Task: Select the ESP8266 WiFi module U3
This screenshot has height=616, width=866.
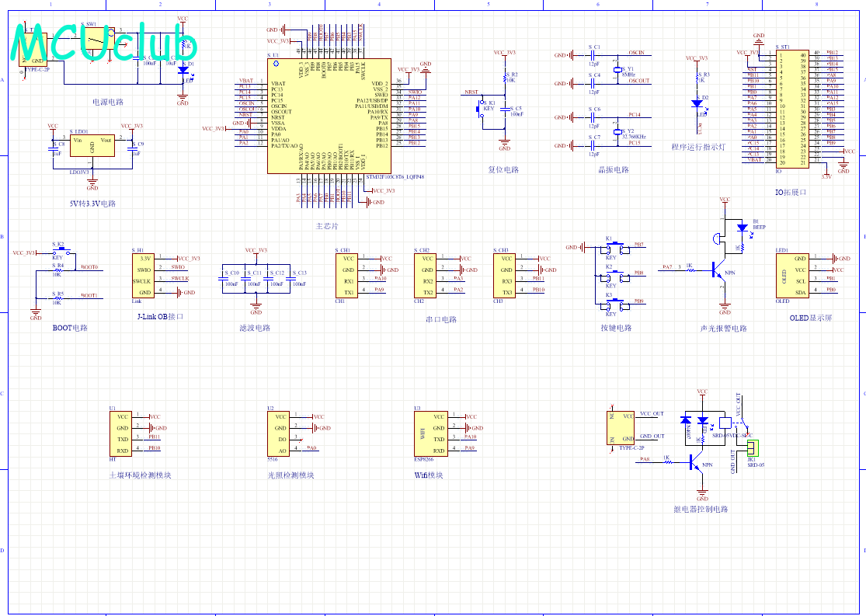Action: (x=431, y=433)
